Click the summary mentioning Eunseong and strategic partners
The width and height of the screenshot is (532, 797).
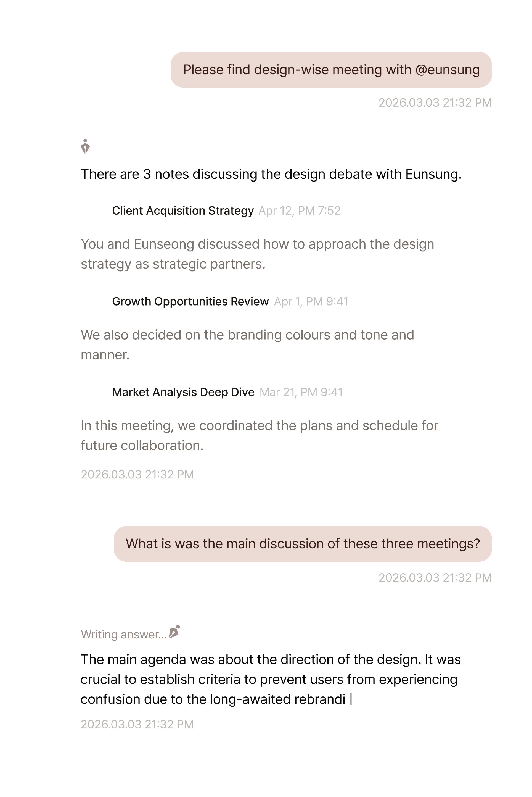click(x=258, y=254)
